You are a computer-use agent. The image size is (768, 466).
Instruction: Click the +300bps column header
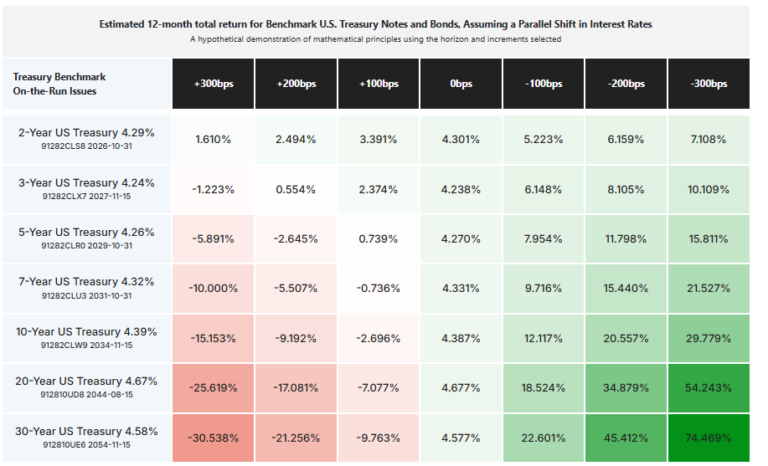(x=212, y=83)
